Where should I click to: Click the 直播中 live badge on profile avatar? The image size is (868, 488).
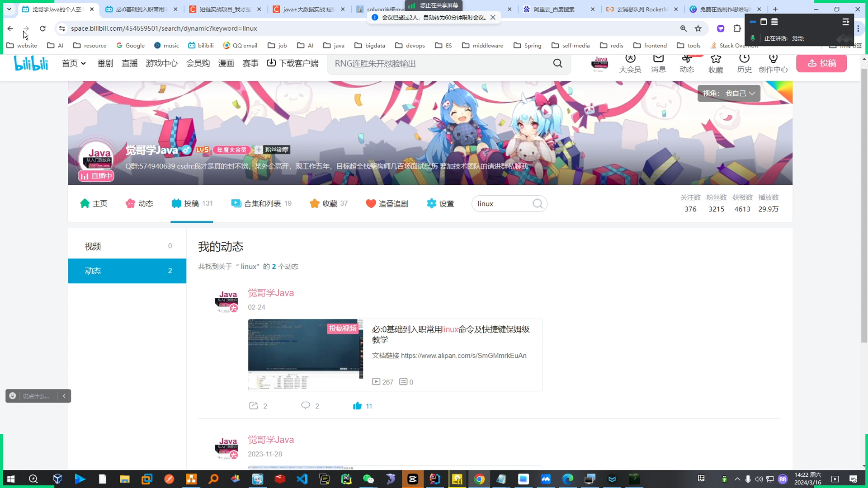coord(96,176)
